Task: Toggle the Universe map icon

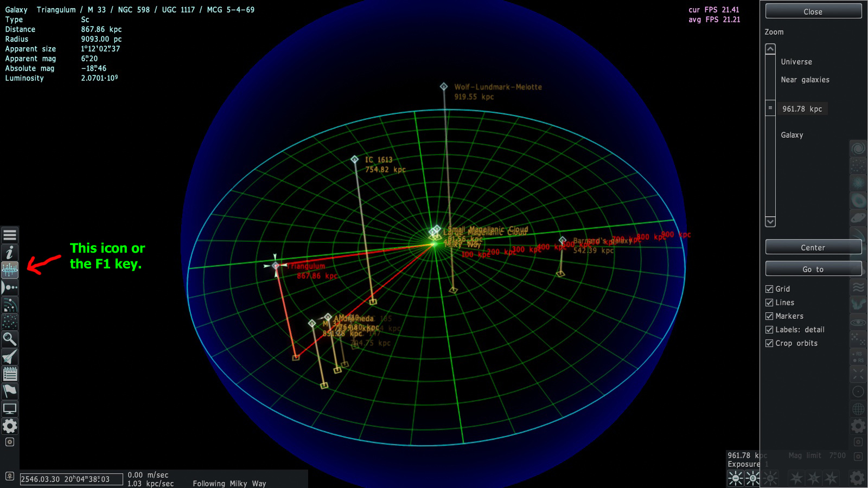Action: click(10, 269)
